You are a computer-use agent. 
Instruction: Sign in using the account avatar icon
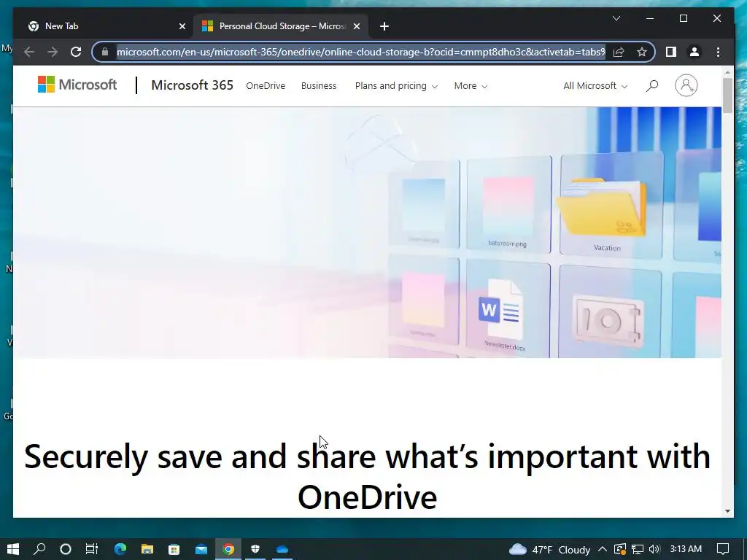pos(686,86)
